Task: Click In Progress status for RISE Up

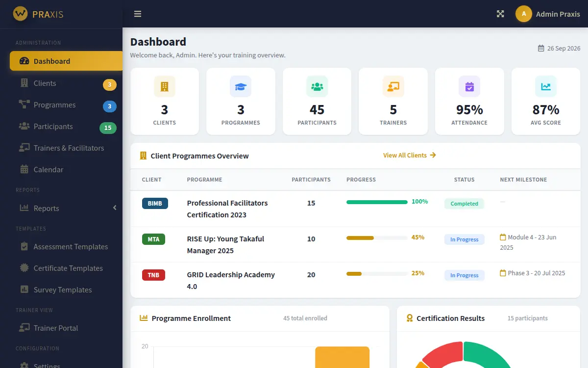Action: tap(465, 239)
